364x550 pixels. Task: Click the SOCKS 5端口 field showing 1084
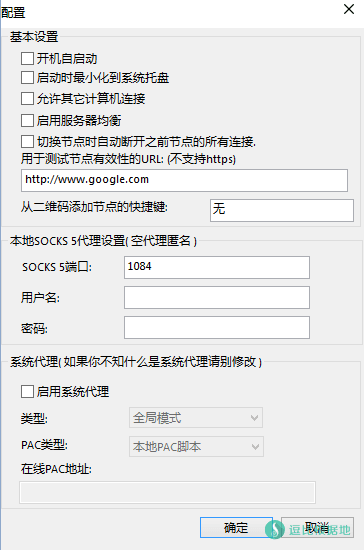click(217, 267)
